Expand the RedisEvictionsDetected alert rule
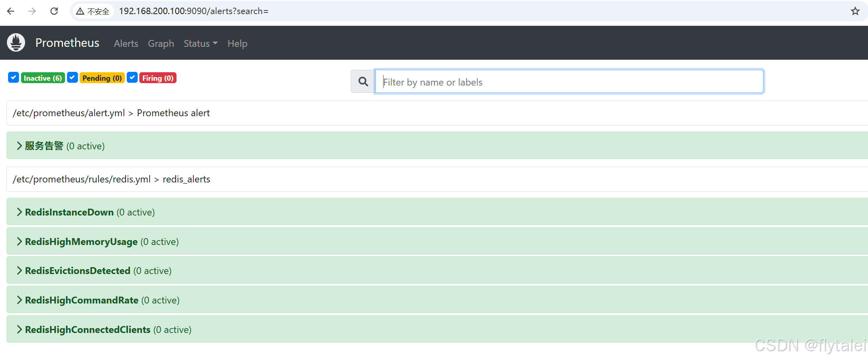 click(437, 270)
